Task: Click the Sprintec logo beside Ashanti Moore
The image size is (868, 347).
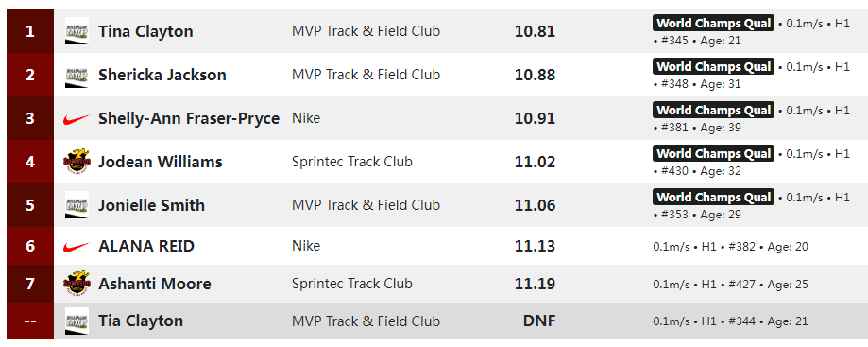Action: click(77, 284)
